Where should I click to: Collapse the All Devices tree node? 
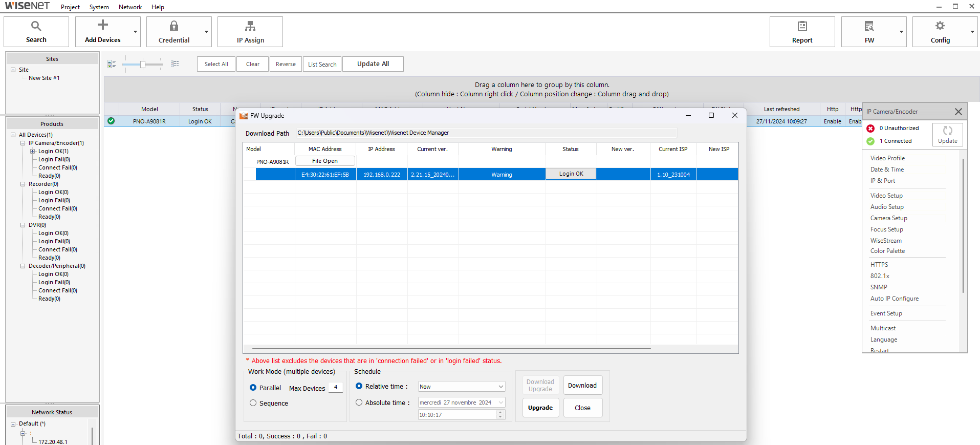13,135
